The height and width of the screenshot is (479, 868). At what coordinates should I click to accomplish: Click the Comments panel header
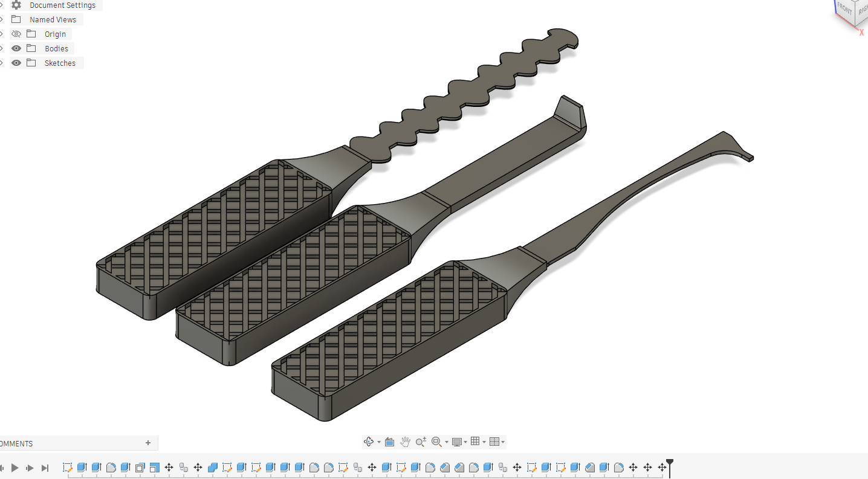[x=79, y=443]
